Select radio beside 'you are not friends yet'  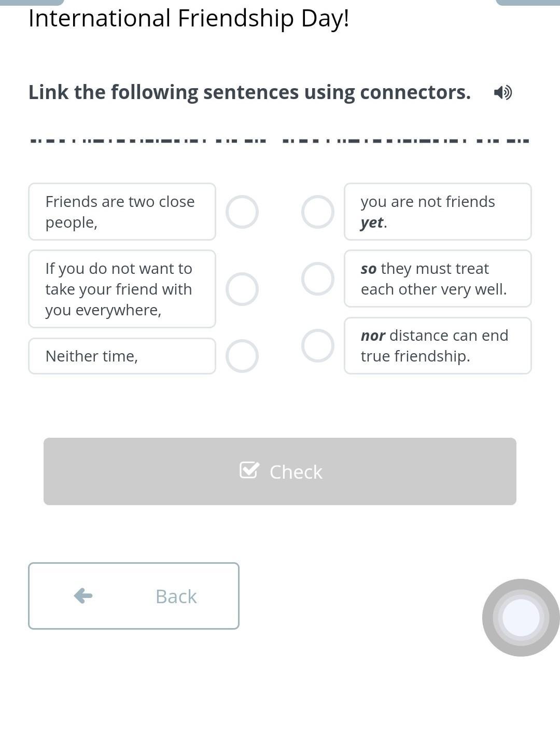point(318,212)
